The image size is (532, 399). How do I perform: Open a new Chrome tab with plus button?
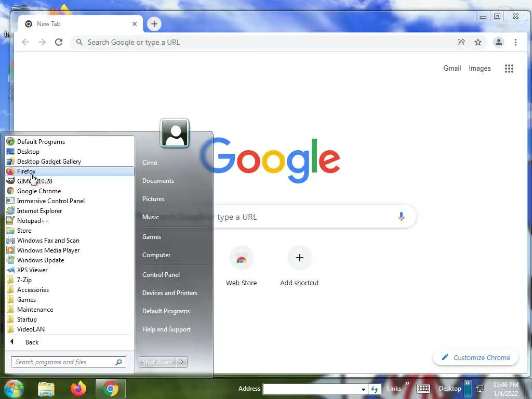point(154,24)
